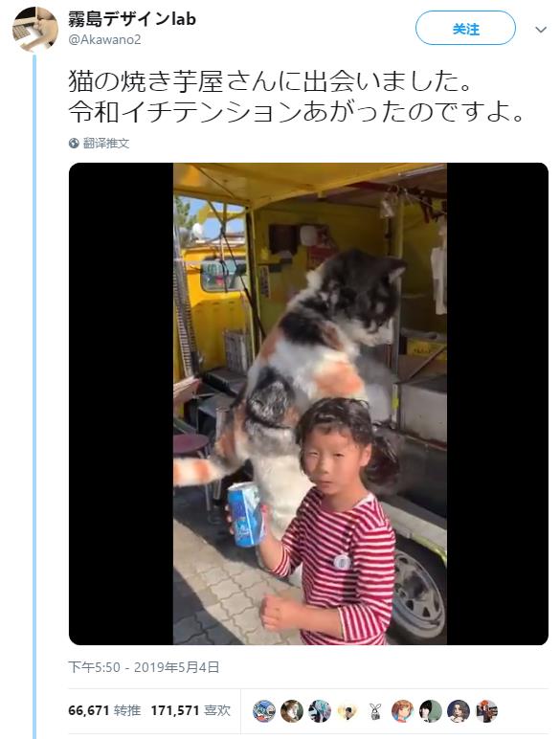Play the cat sweet potato truck video
The image size is (560, 739).
pyautogui.click(x=309, y=404)
